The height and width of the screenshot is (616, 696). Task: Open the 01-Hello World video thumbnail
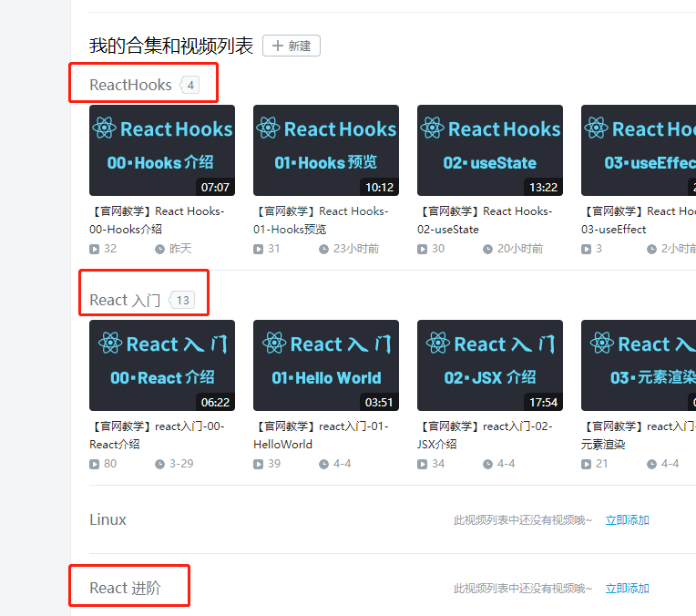(x=326, y=365)
